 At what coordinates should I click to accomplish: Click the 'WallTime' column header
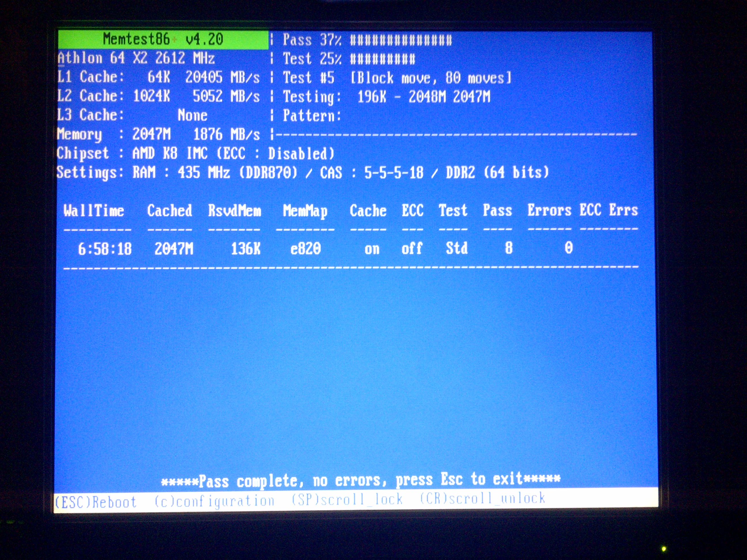(94, 211)
